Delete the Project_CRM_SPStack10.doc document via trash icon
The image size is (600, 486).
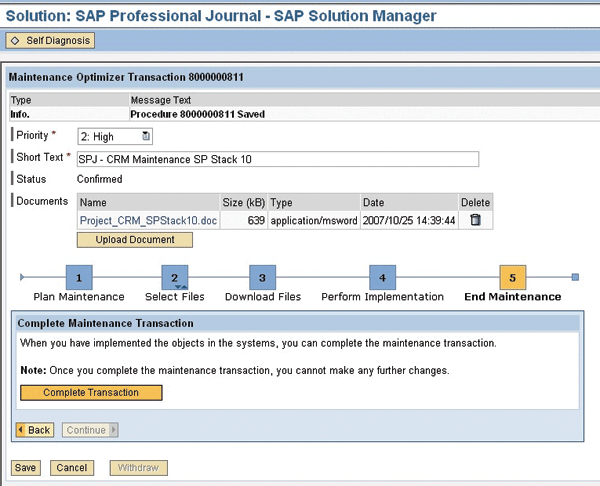coord(475,220)
